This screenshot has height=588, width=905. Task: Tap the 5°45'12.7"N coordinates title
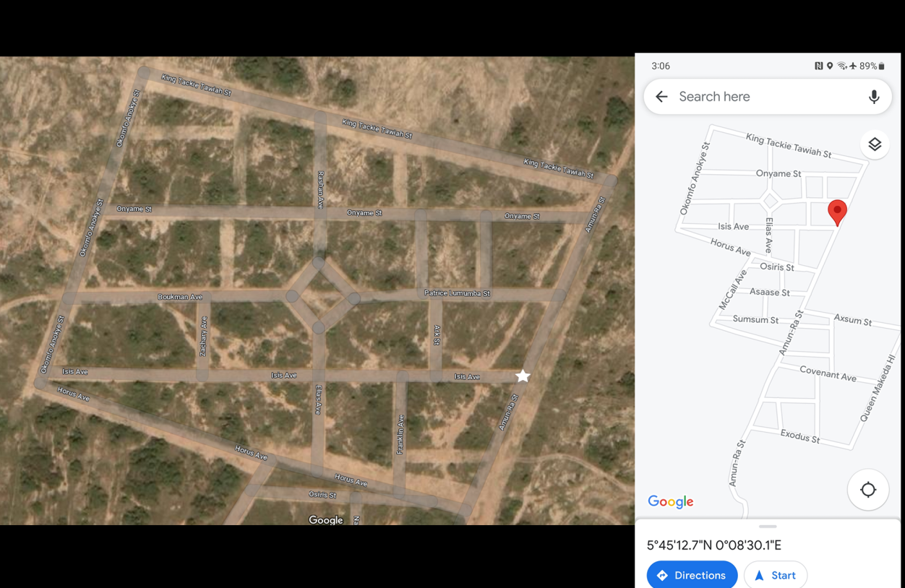(713, 545)
